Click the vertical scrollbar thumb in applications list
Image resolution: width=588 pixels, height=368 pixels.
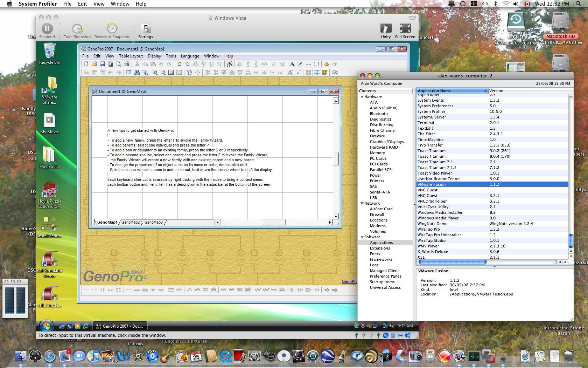click(x=571, y=240)
